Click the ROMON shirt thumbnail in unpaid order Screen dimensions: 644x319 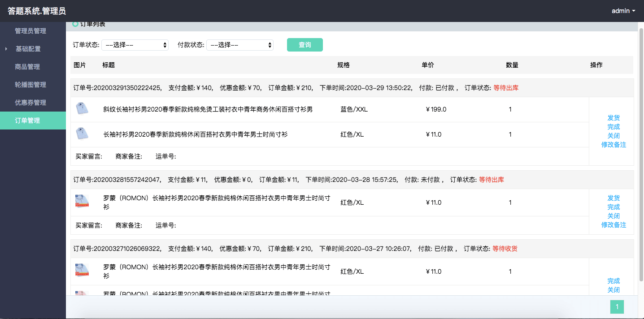(x=82, y=202)
